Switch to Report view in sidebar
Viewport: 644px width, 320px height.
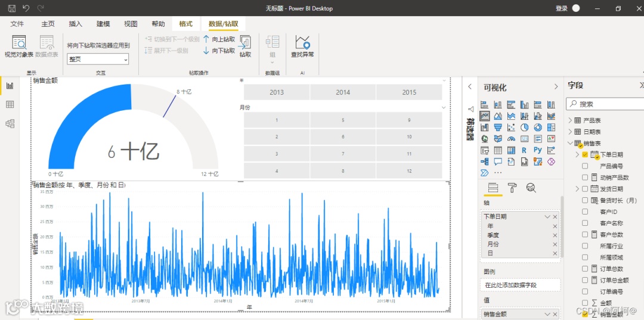coord(10,85)
